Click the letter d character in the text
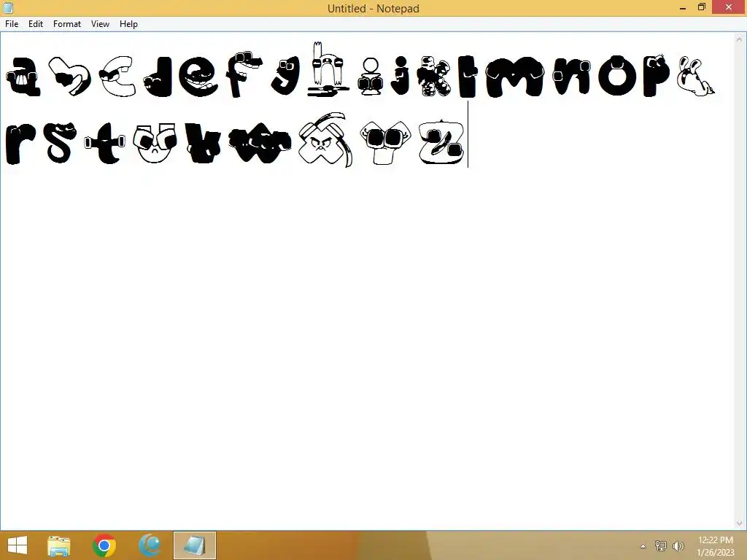 [x=158, y=77]
